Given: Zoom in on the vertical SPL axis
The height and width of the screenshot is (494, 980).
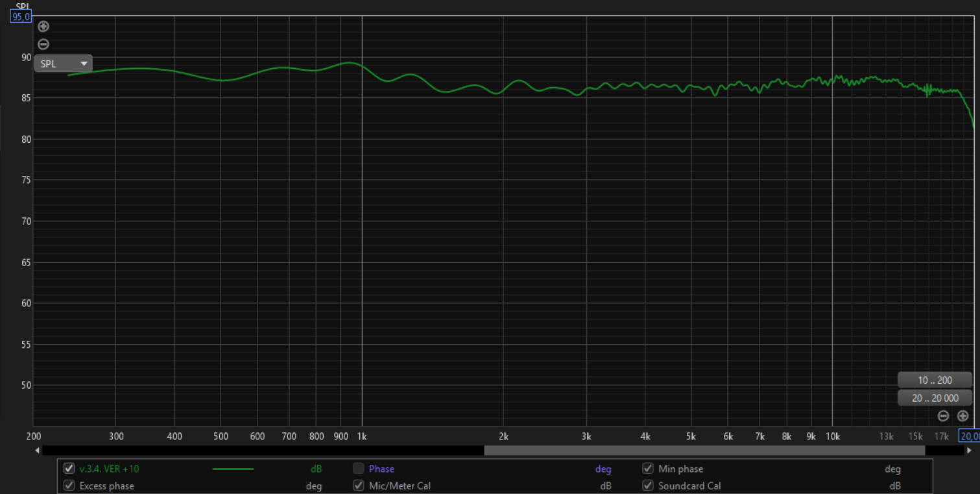Looking at the screenshot, I should pyautogui.click(x=43, y=27).
